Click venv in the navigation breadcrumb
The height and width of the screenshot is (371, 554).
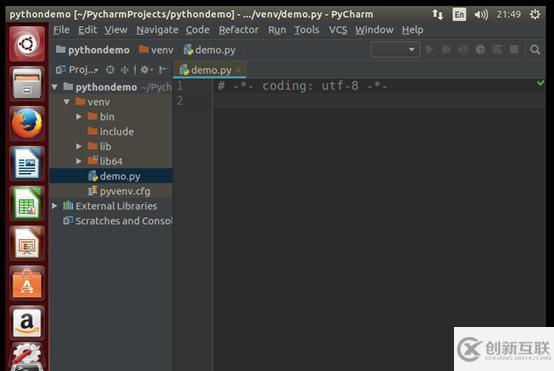(x=156, y=50)
